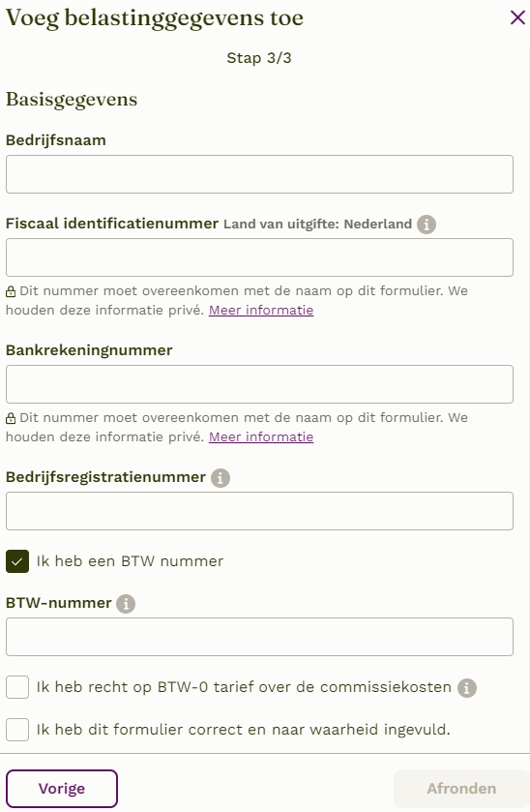Screen dimensions: 530x812
Task: Tick the BTW-0 tarief entitlement checkbox
Action: (17, 687)
